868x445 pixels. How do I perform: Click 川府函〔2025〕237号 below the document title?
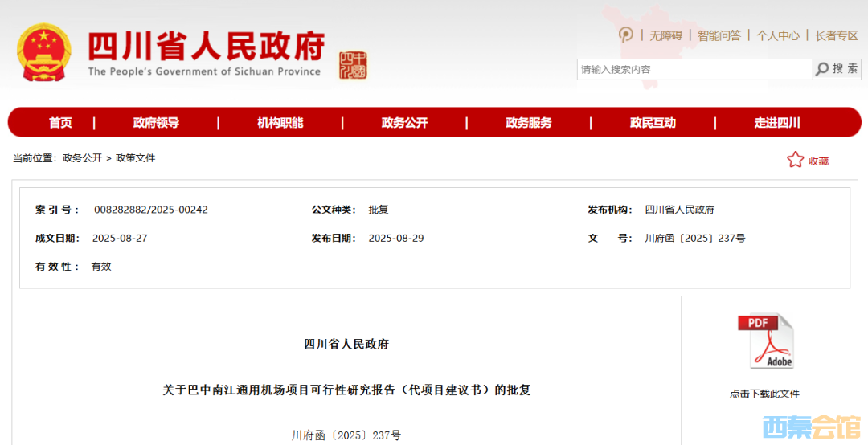[x=346, y=435]
